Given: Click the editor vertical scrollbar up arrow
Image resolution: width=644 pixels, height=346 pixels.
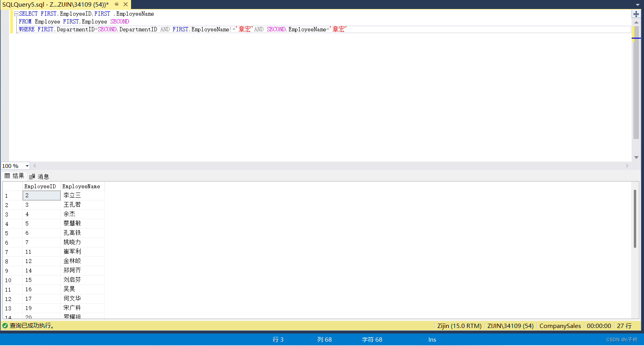Looking at the screenshot, I should (636, 22).
